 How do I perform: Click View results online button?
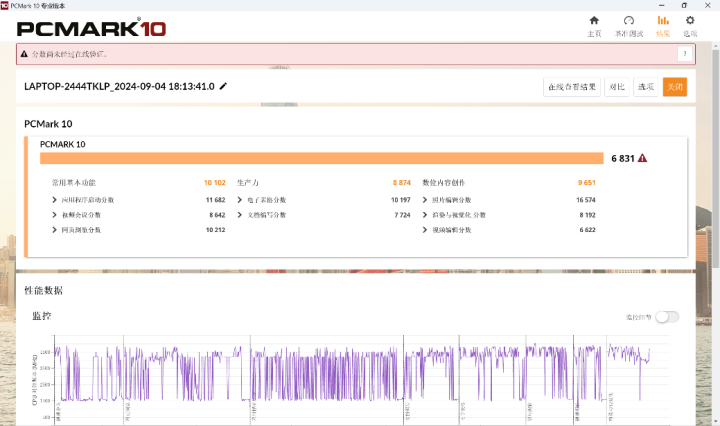[x=572, y=87]
